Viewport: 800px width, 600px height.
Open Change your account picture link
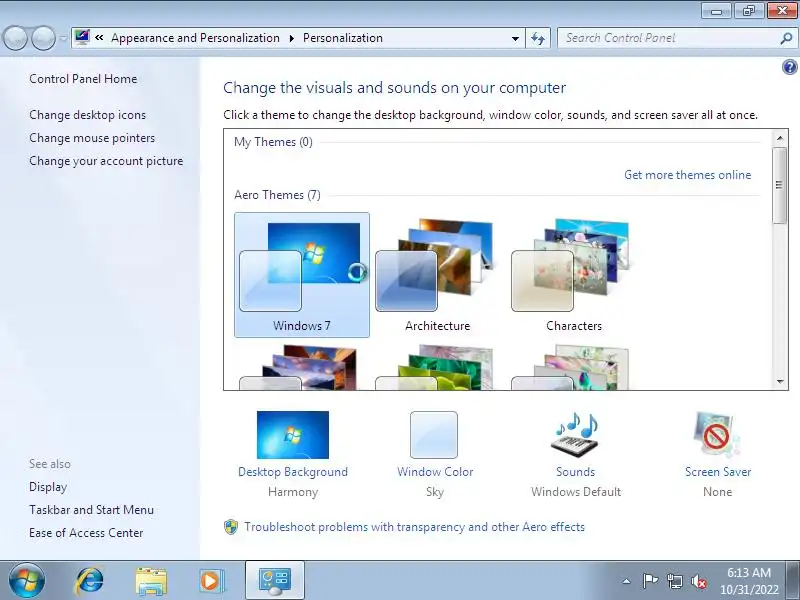(106, 161)
